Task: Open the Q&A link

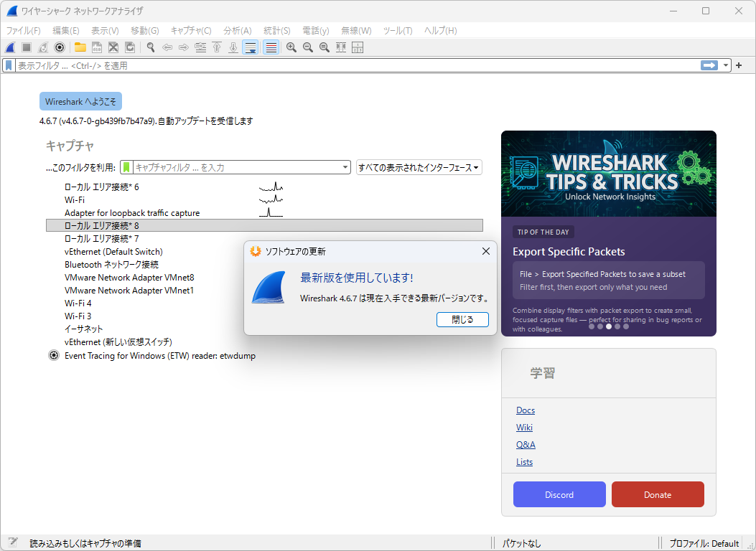Action: (526, 445)
